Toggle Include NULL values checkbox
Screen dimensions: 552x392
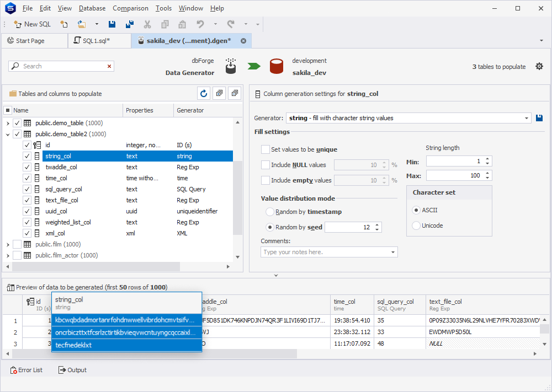point(266,165)
